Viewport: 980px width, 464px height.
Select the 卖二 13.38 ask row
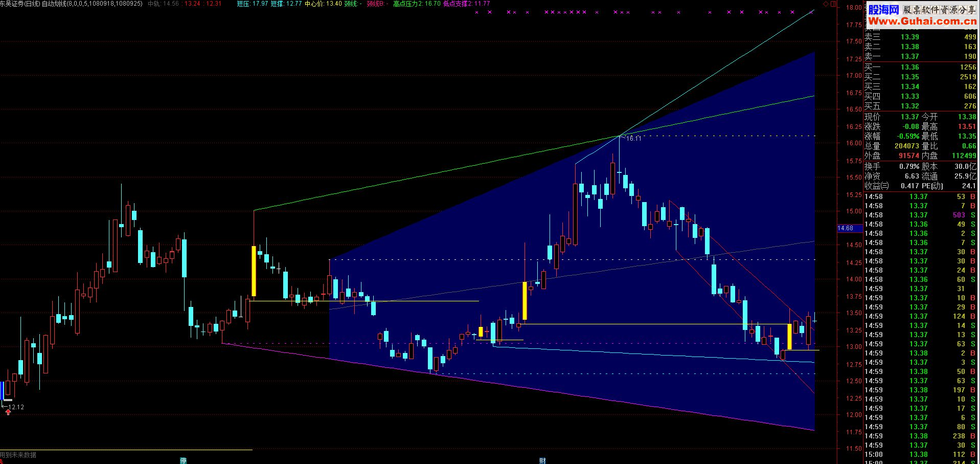921,47
